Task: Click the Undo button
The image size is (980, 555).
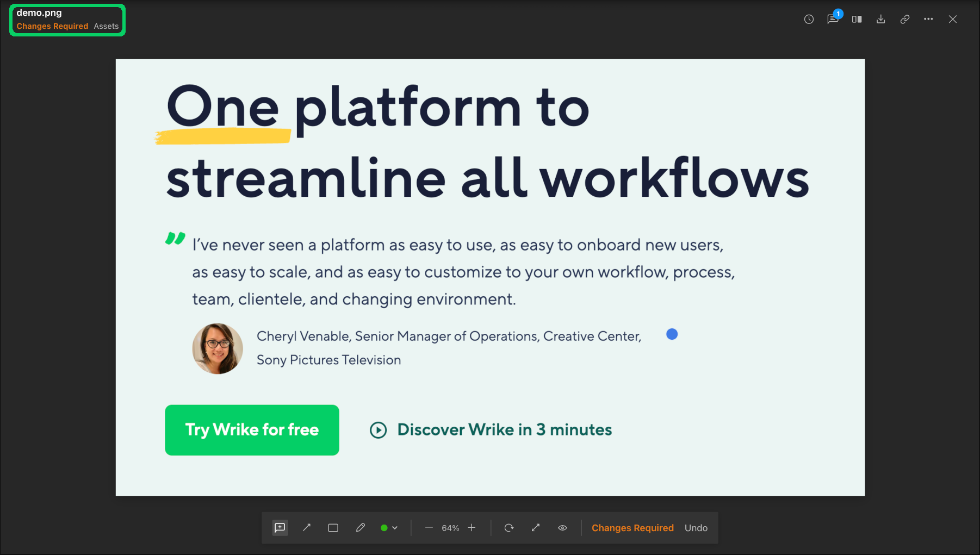Action: click(696, 528)
